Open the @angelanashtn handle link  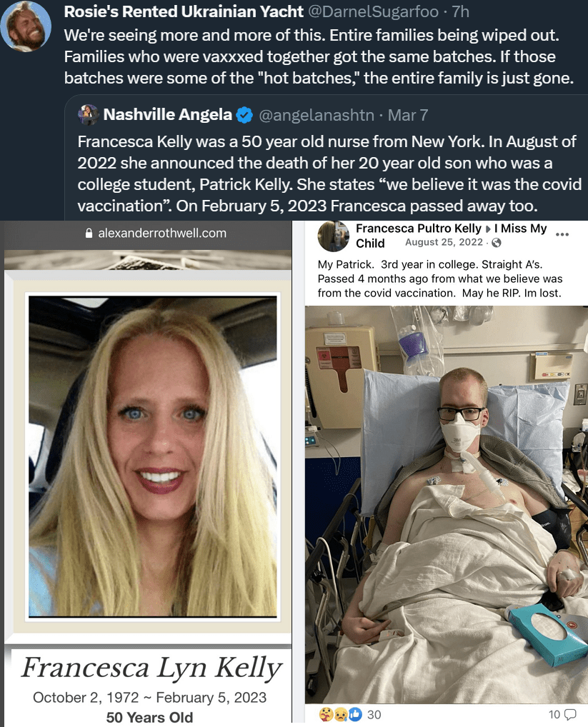(x=317, y=115)
